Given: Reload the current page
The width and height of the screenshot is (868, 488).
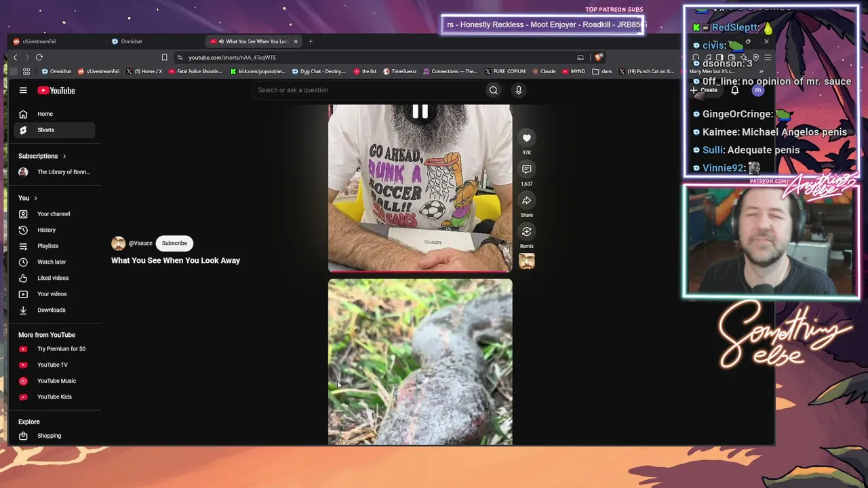Looking at the screenshot, I should [39, 58].
